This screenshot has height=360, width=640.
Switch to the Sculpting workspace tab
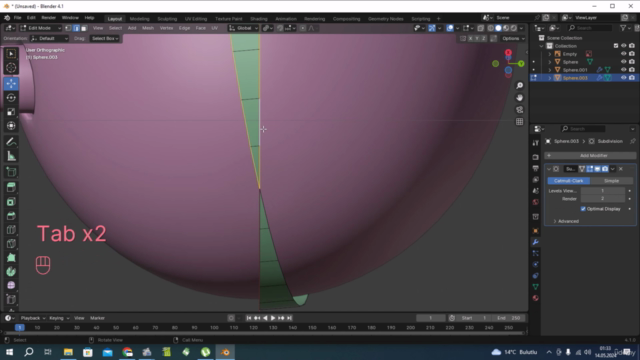[167, 19]
